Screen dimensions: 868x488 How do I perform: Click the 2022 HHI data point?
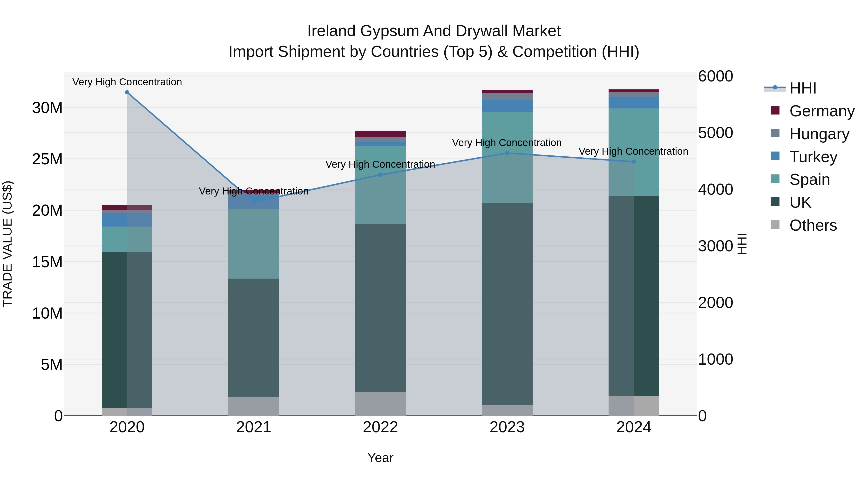coord(380,175)
